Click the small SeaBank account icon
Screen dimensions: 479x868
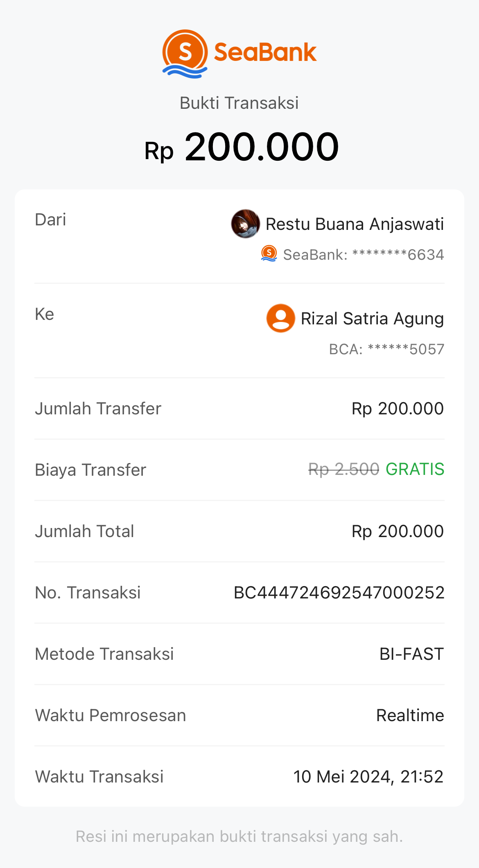tap(269, 254)
